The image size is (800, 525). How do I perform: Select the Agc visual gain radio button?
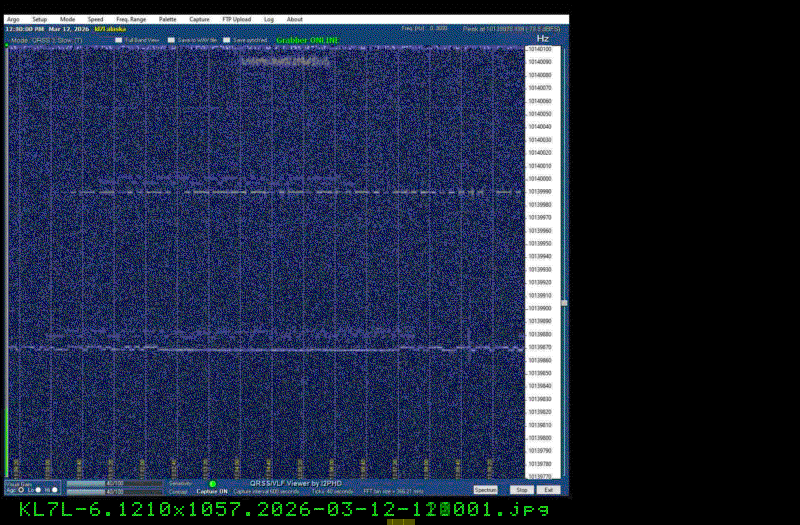click(x=21, y=490)
